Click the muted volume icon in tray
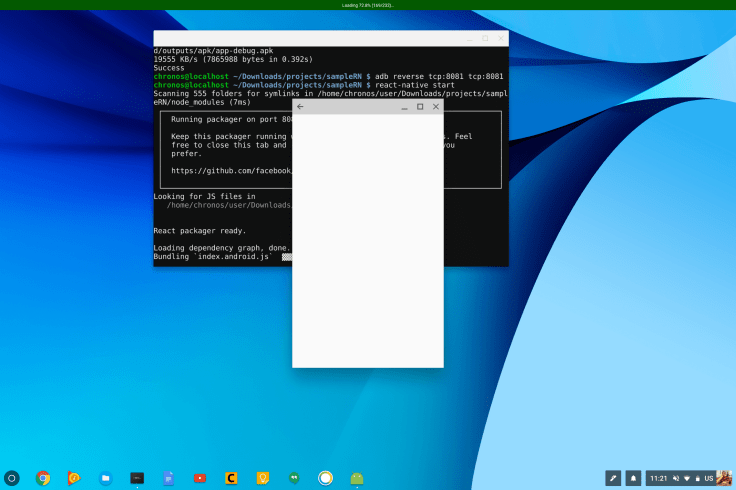The image size is (736, 490). [x=676, y=478]
